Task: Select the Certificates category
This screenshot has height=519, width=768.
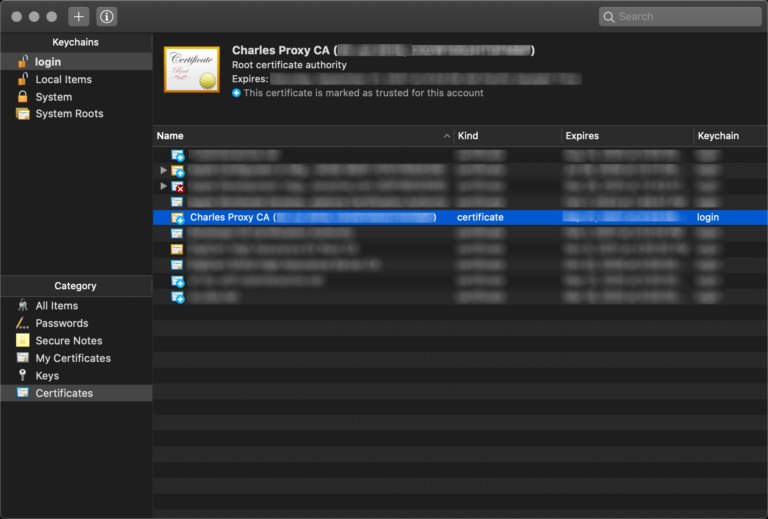Action: 64,393
